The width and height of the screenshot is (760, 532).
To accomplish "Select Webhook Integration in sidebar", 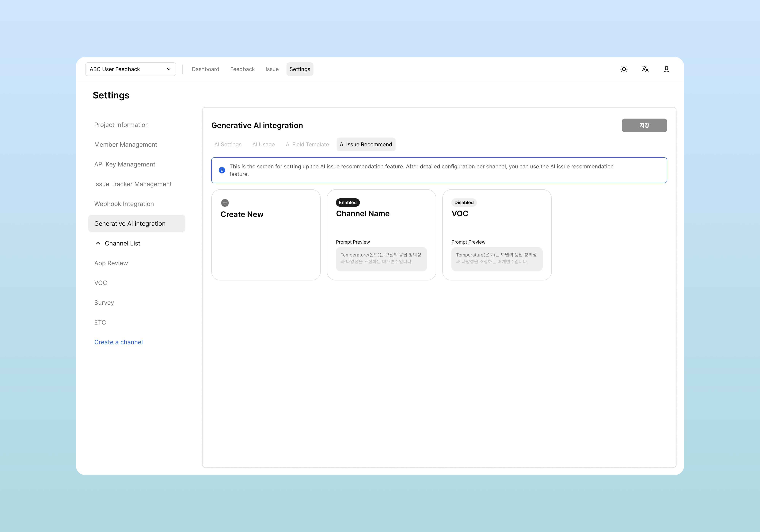I will pyautogui.click(x=124, y=204).
